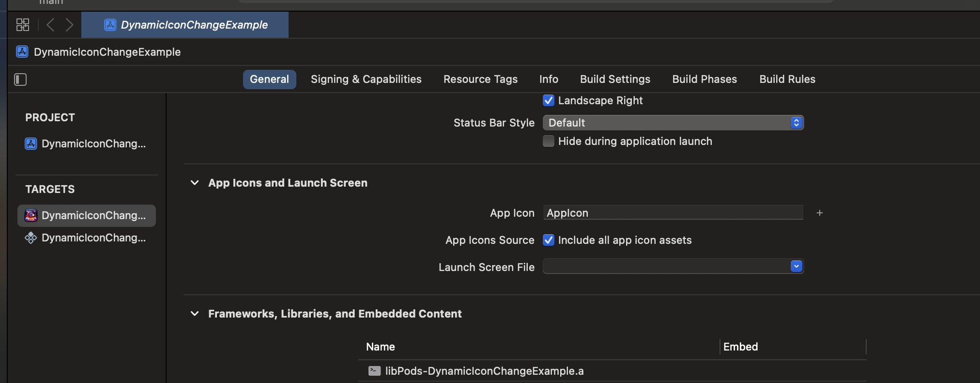Go forward with the right chevron
Screen dimensions: 980x383
[69, 25]
